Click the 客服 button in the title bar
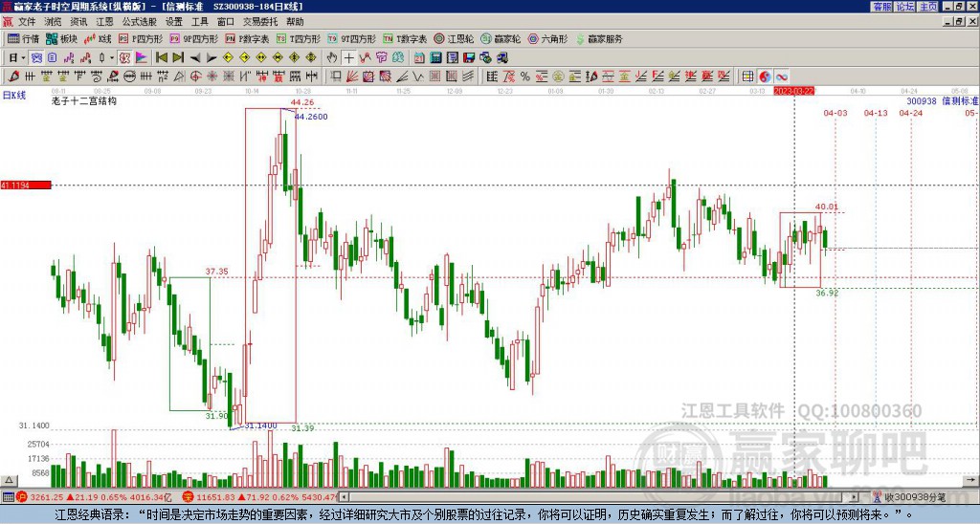This screenshot has height=524, width=980. (881, 7)
